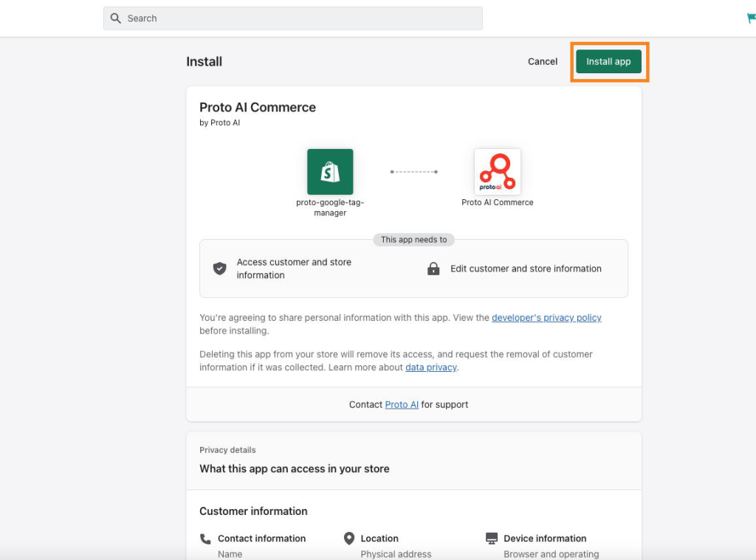This screenshot has width=756, height=560.
Task: Click the Proto AI Commerce logo
Action: (498, 172)
